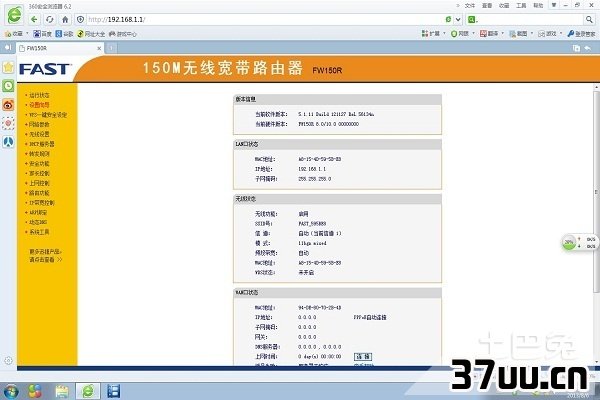Open the 收藏 menu
Image resolution: width=600 pixels, height=400 pixels.
pyautogui.click(x=504, y=5)
